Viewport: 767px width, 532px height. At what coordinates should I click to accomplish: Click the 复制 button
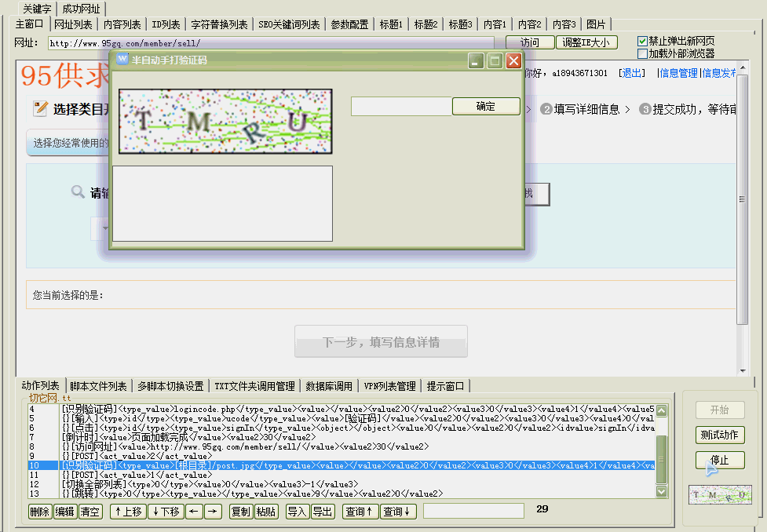pos(241,512)
